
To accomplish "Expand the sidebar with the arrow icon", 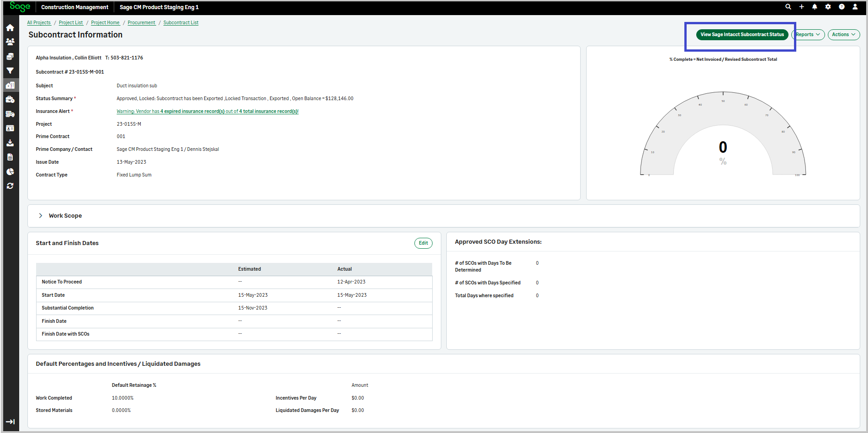I will [10, 422].
